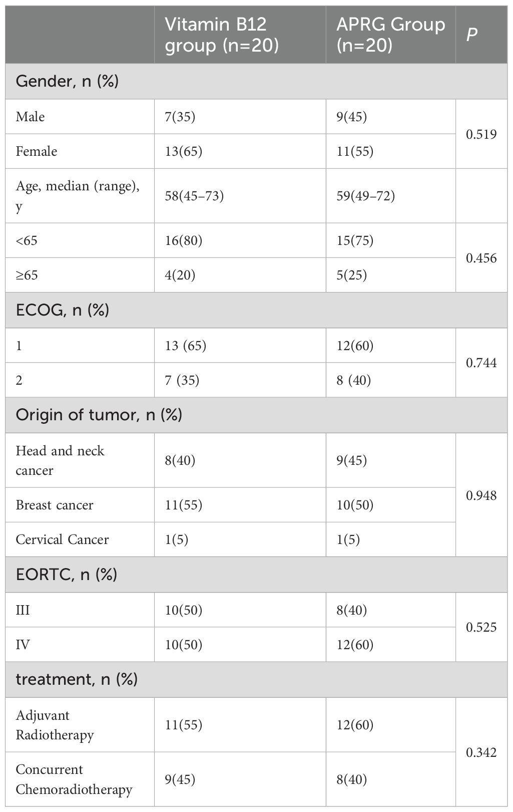Select the P value 0.519 cell
This screenshot has height=812, width=513.
[481, 134]
